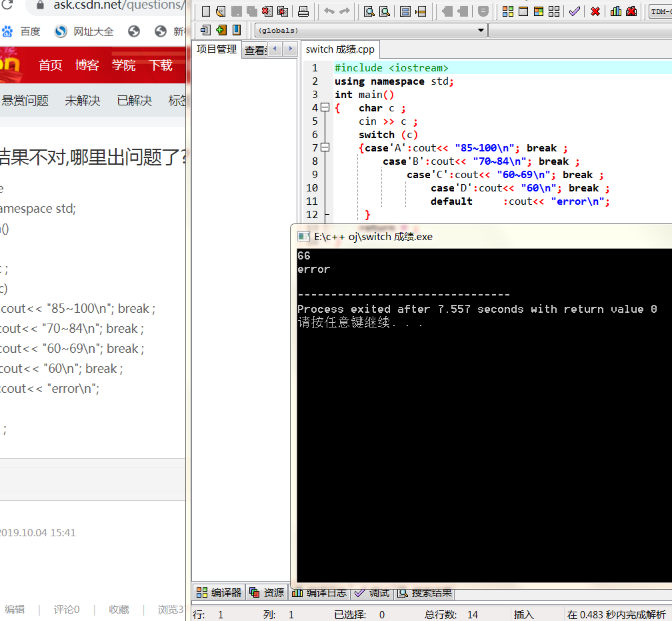Click the 评论0 link under question

(67, 610)
